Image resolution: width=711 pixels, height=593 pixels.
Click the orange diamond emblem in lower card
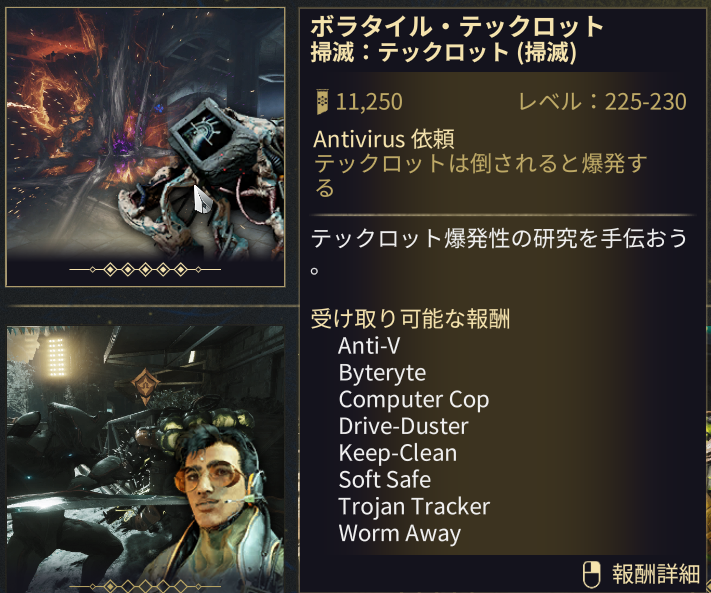pyautogui.click(x=146, y=386)
